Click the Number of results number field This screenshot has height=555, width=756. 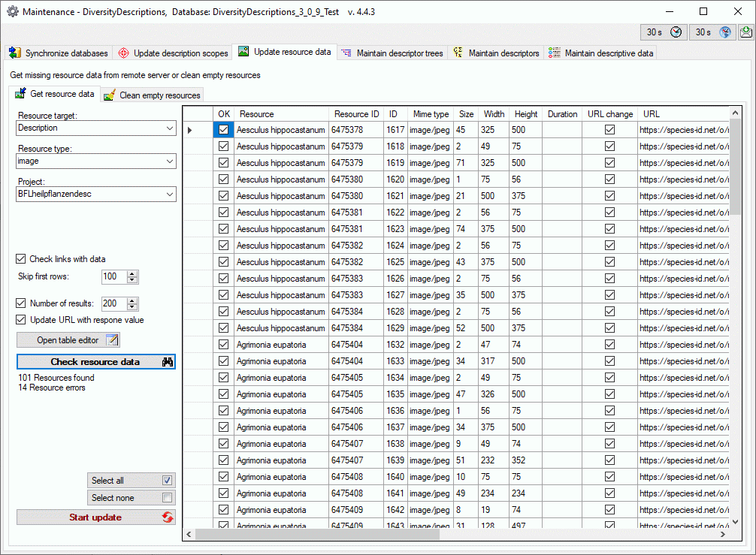[114, 303]
